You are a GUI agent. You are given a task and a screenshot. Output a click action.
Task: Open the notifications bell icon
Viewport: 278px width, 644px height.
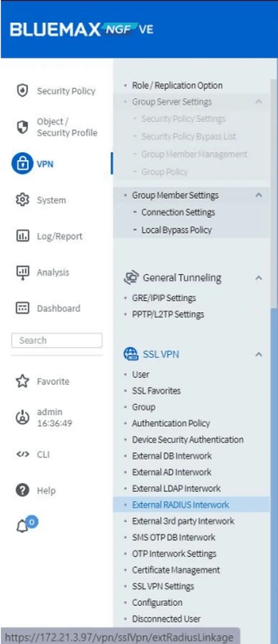pos(22,527)
